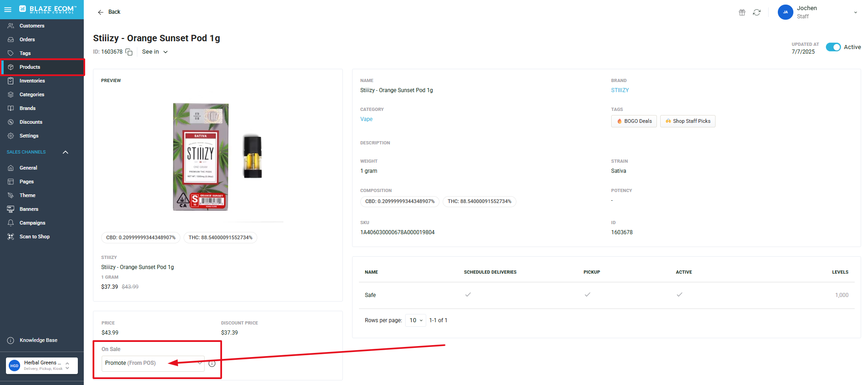Viewport: 868px width, 385px height.
Task: Click the Customers sidebar icon
Action: click(x=11, y=26)
